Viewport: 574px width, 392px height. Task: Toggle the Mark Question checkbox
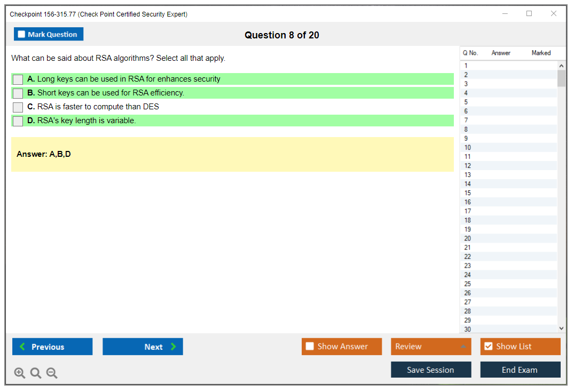(x=22, y=35)
